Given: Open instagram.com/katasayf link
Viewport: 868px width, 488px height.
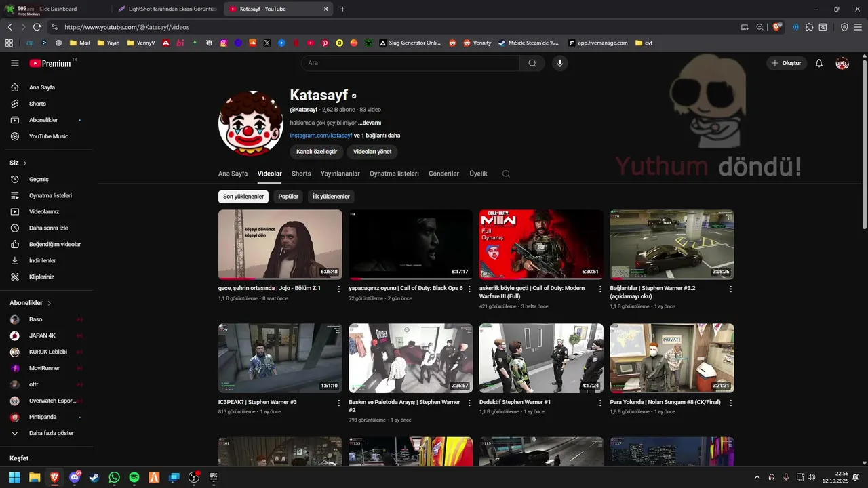Looking at the screenshot, I should pos(321,136).
